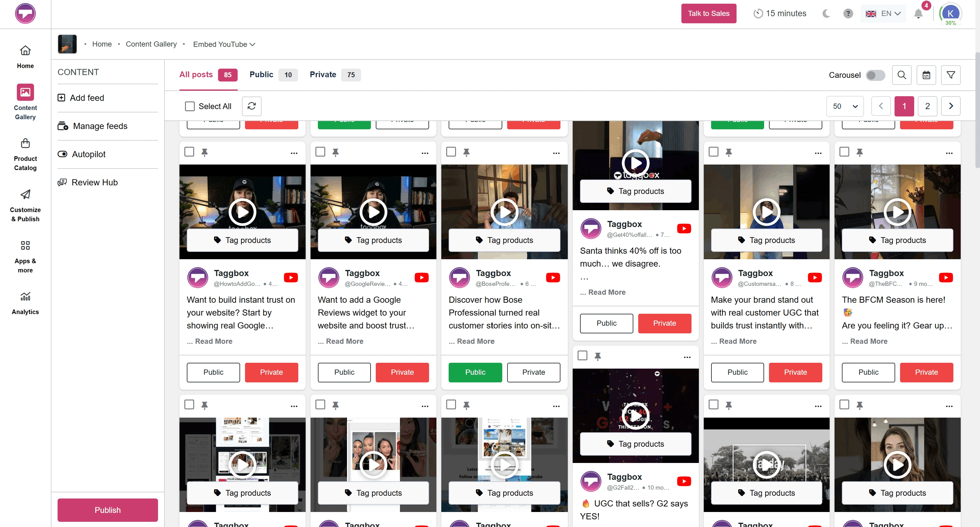Play the Customersa UGC video
Screen dimensions: 980x527
(x=767, y=211)
